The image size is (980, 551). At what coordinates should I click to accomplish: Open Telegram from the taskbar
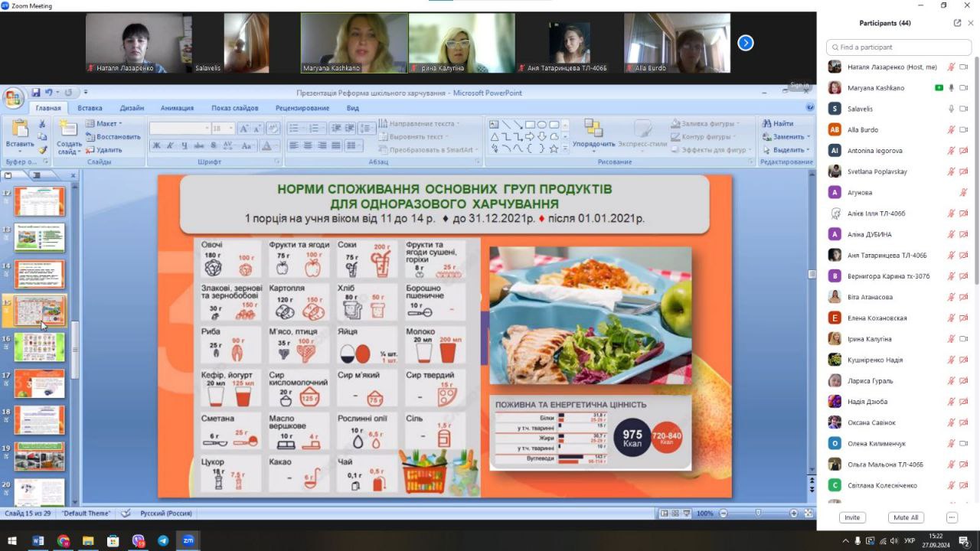pos(163,540)
